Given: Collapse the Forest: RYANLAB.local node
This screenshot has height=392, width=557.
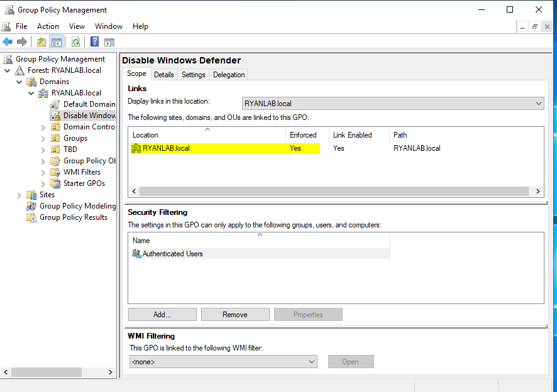Looking at the screenshot, I should [x=8, y=70].
